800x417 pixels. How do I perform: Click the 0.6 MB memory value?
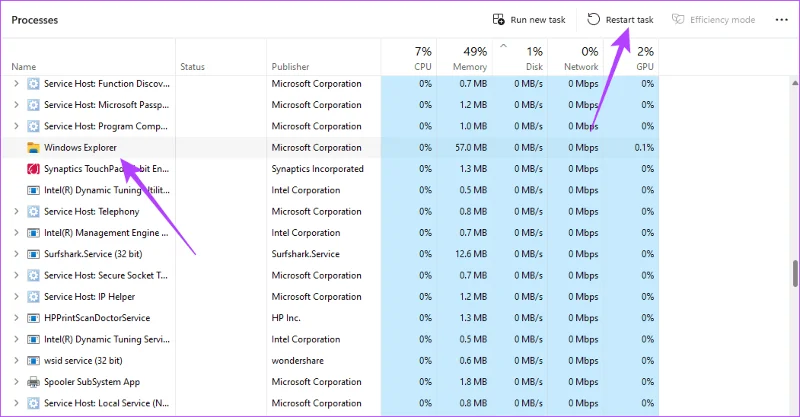coord(473,360)
